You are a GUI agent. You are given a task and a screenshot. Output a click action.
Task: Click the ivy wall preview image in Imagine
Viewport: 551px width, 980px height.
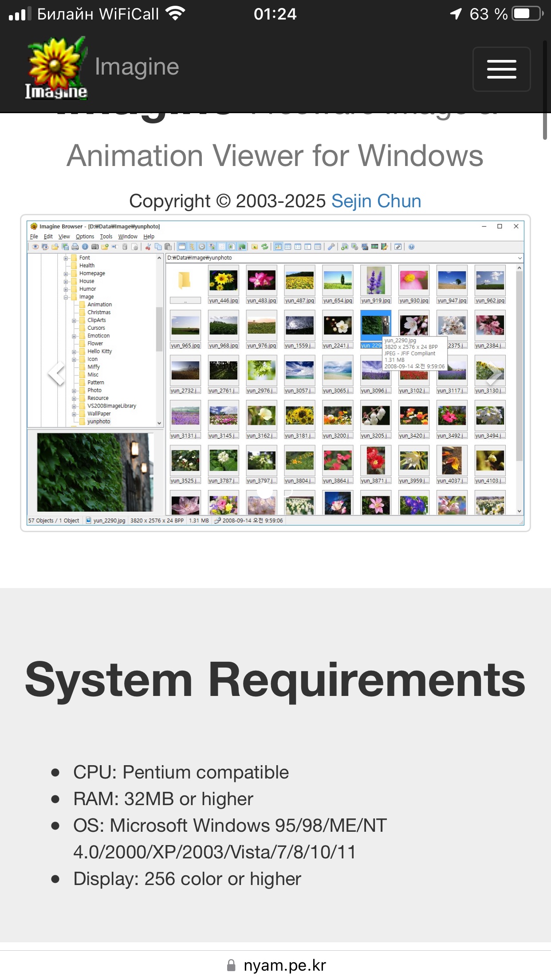point(95,472)
